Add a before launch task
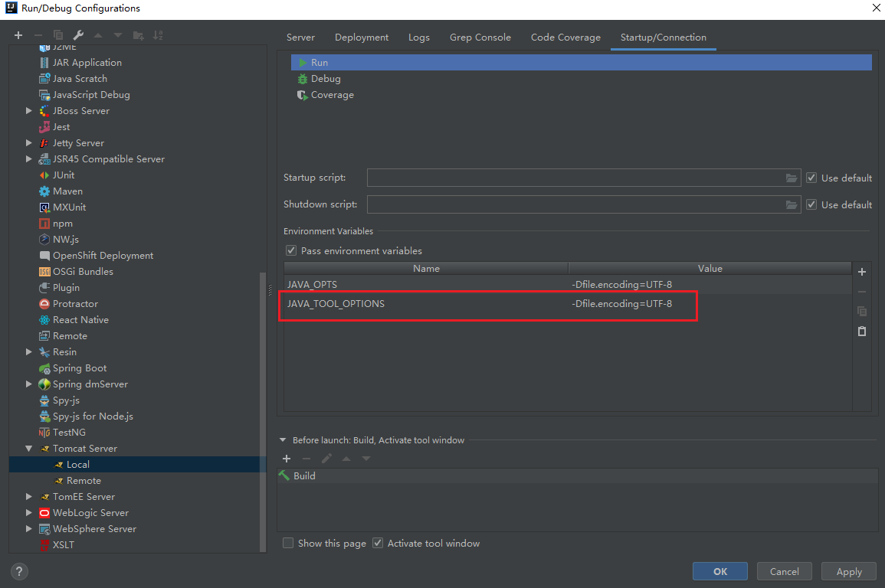 286,459
